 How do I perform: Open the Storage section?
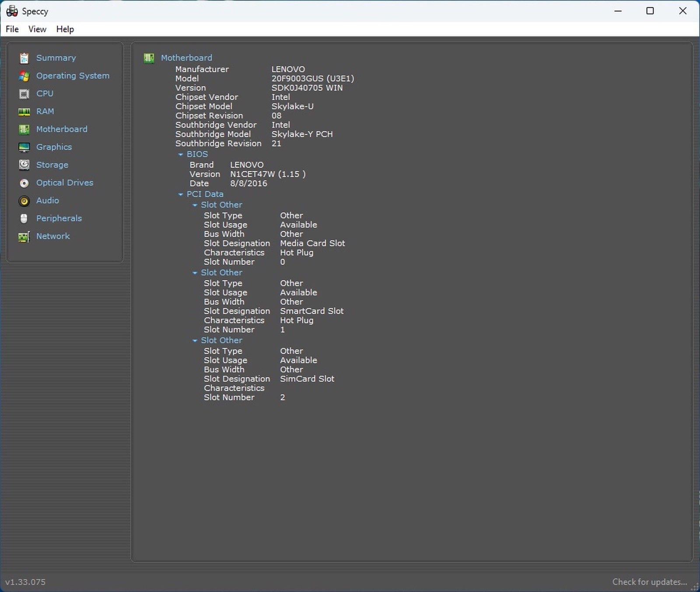(52, 165)
